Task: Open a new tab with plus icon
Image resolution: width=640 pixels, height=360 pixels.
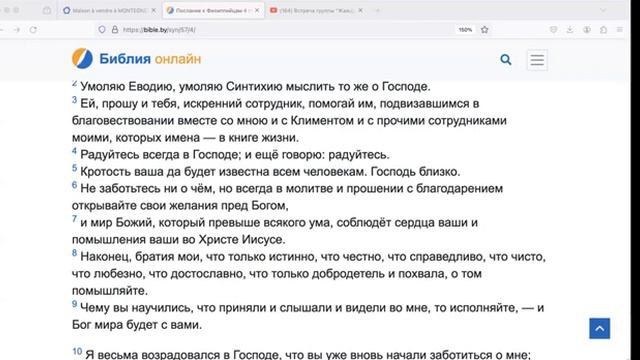Action: point(378,10)
